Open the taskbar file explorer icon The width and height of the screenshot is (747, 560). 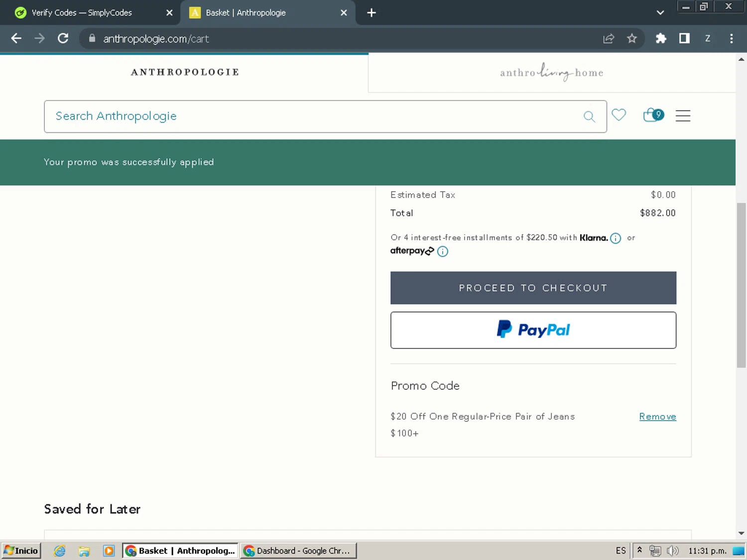(84, 551)
